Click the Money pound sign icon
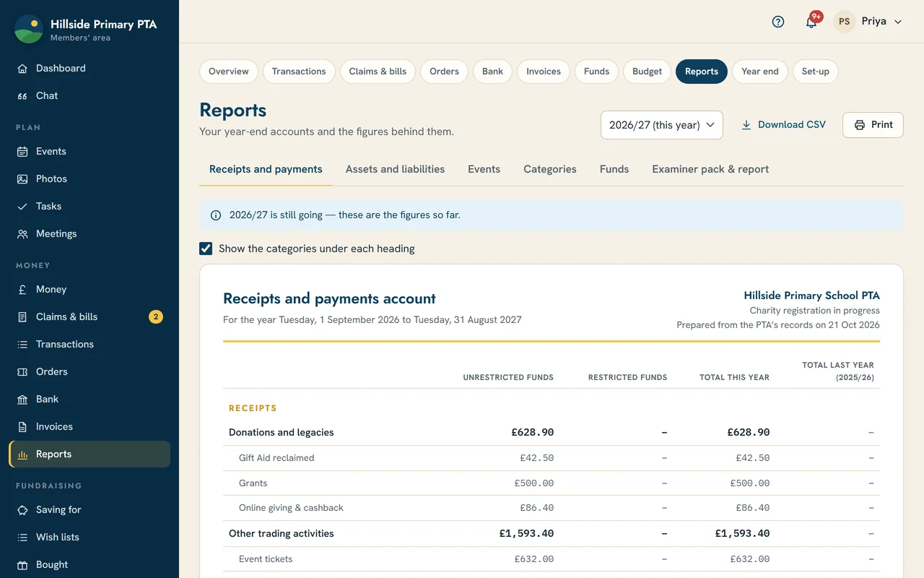924x578 pixels. [x=22, y=290]
